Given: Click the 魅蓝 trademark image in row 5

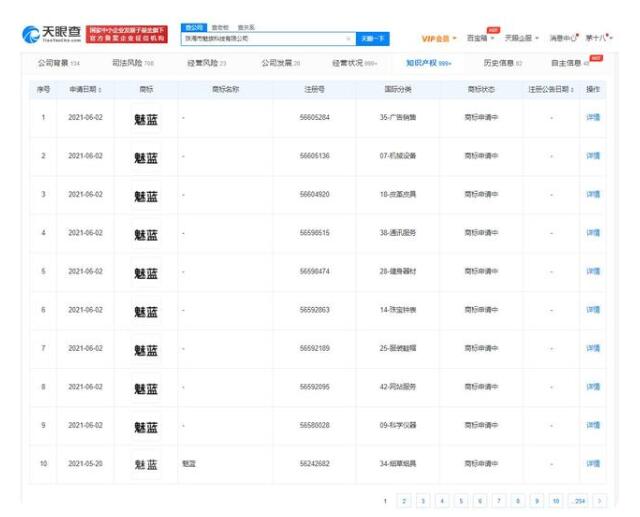Looking at the screenshot, I should coord(146,273).
